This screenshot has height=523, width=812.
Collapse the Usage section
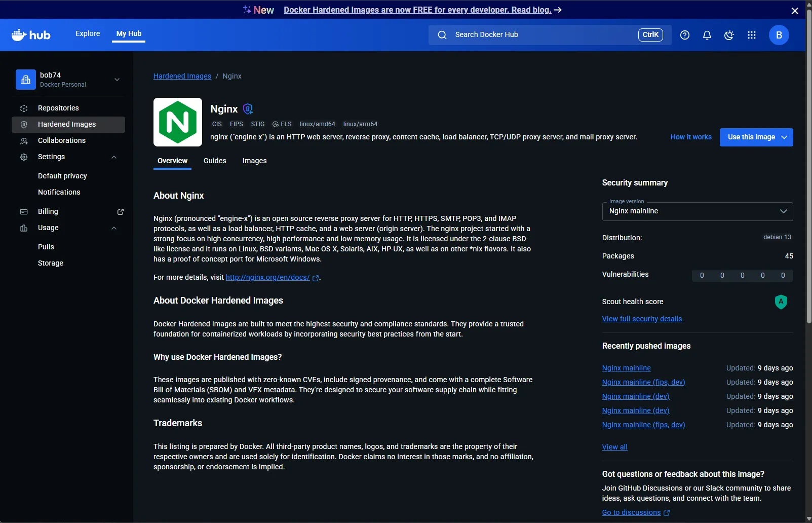(113, 228)
